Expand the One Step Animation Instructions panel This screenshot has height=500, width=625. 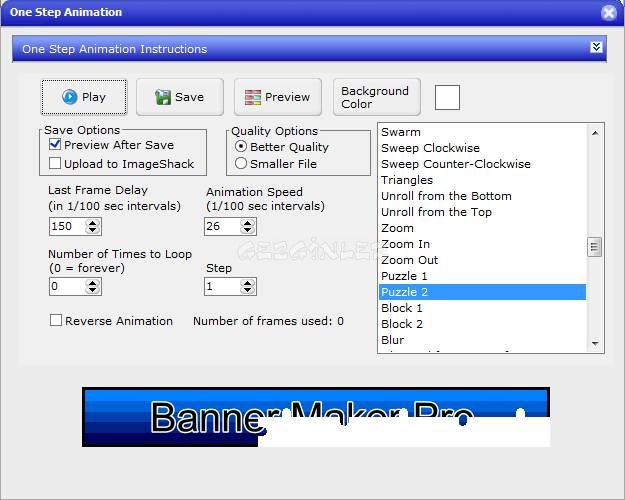tap(596, 48)
